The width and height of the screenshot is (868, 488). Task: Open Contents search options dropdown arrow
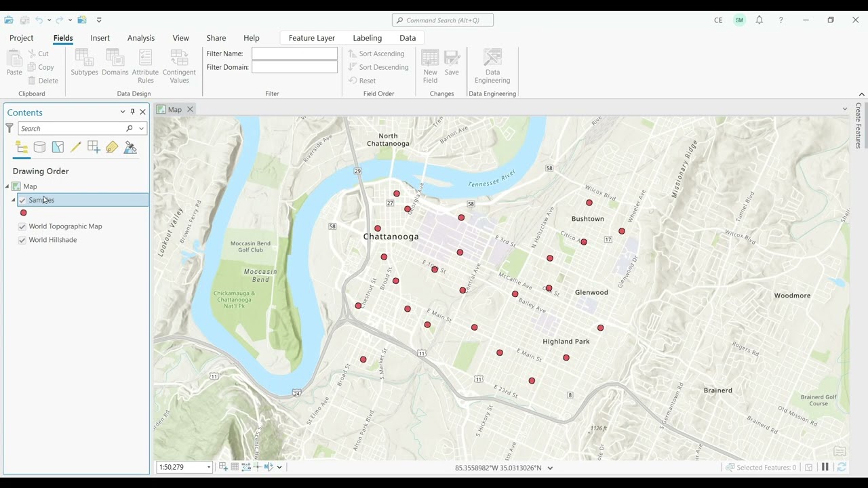click(141, 128)
